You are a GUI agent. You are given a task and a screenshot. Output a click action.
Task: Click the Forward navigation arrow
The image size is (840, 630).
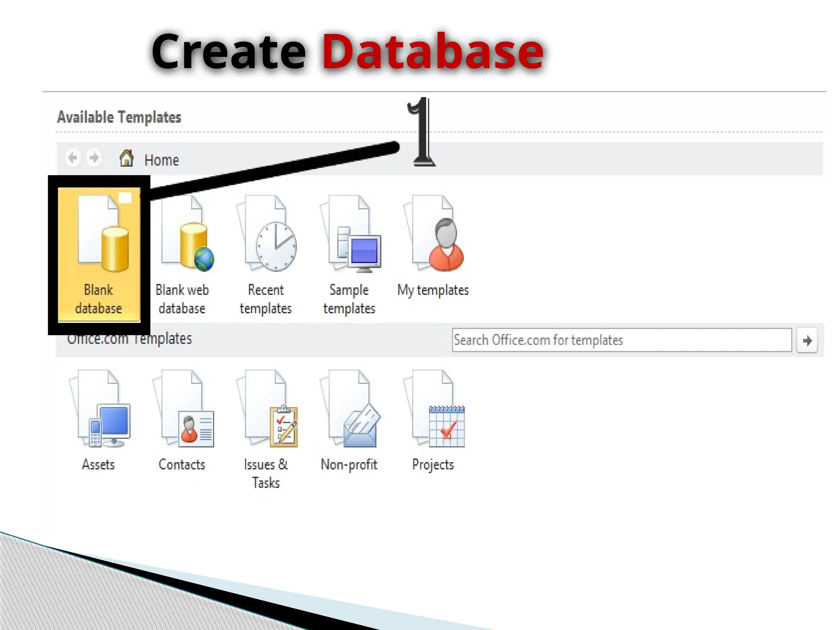tap(94, 158)
